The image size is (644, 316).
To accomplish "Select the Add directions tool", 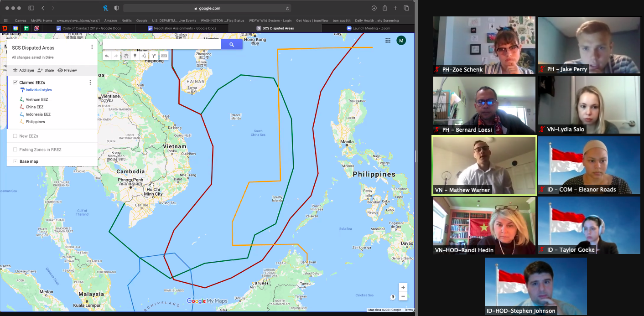I will [154, 56].
